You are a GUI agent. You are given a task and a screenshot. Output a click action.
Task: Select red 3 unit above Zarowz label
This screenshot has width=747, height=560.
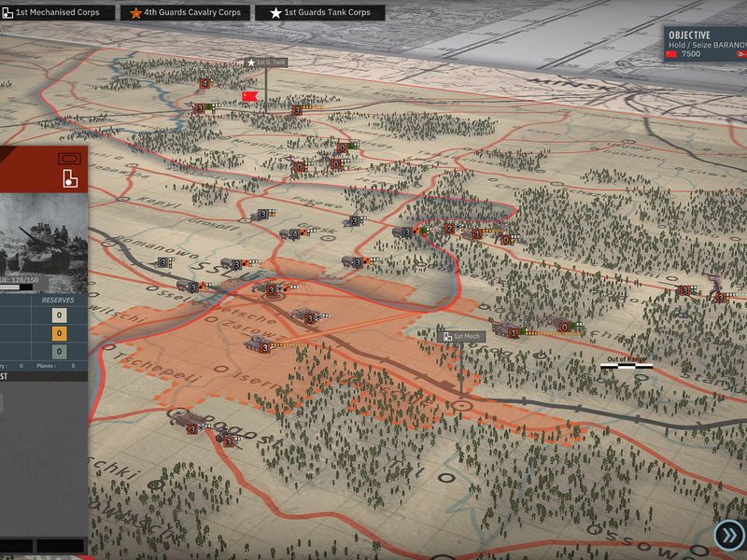click(310, 318)
